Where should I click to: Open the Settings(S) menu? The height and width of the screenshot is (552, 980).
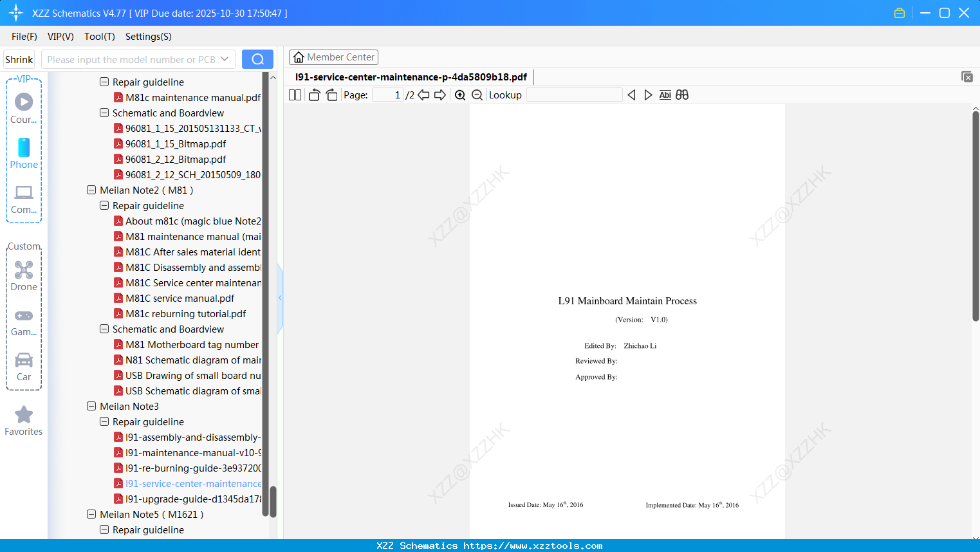point(149,37)
